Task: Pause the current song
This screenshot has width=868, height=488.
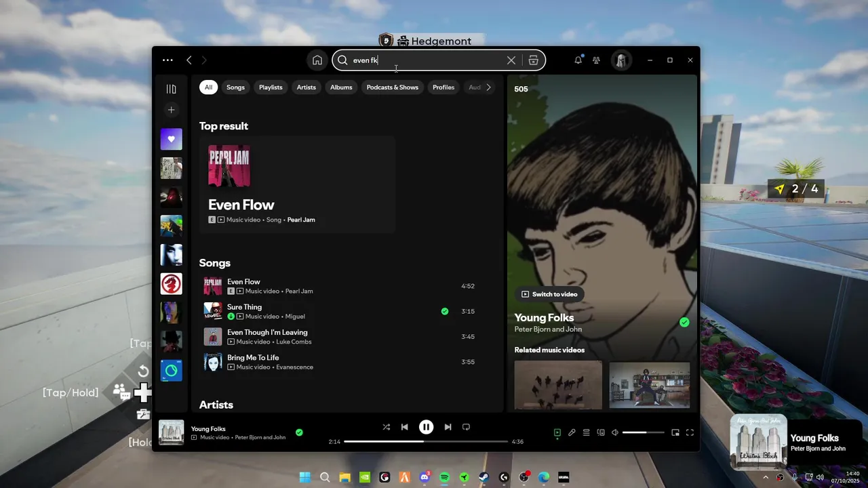Action: [426, 427]
